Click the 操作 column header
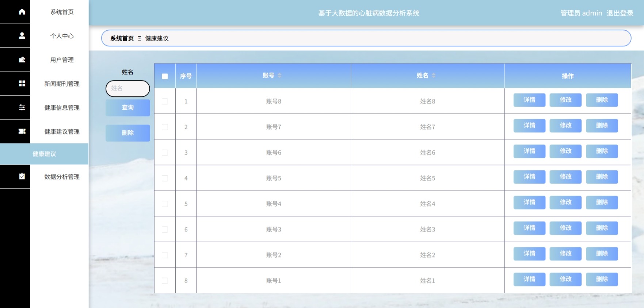Image resolution: width=644 pixels, height=308 pixels. coord(568,76)
